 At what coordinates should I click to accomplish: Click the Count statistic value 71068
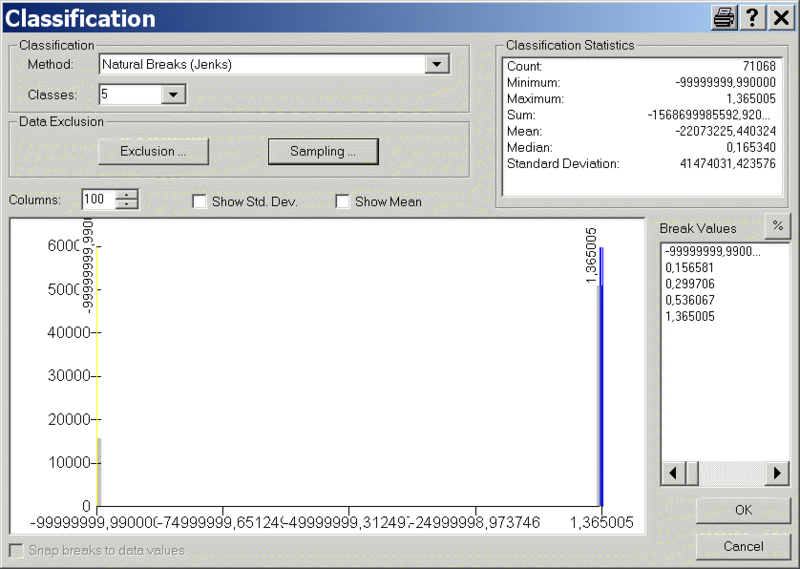[x=759, y=66]
